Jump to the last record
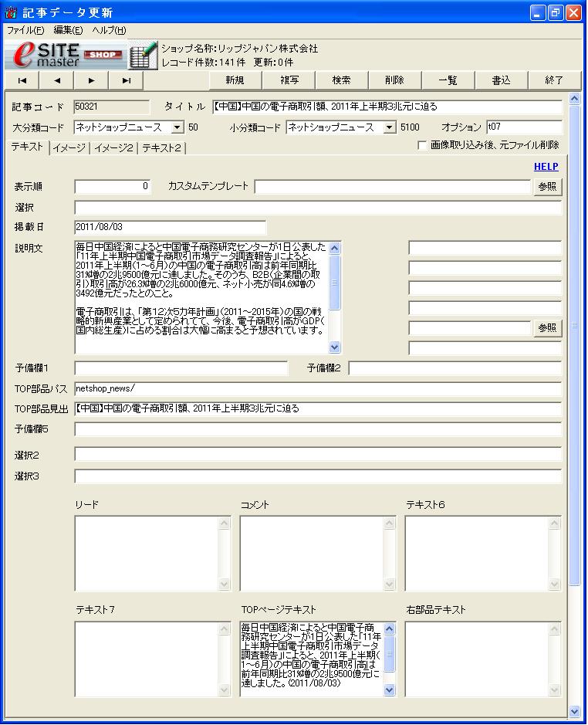588x725 pixels. tap(126, 80)
